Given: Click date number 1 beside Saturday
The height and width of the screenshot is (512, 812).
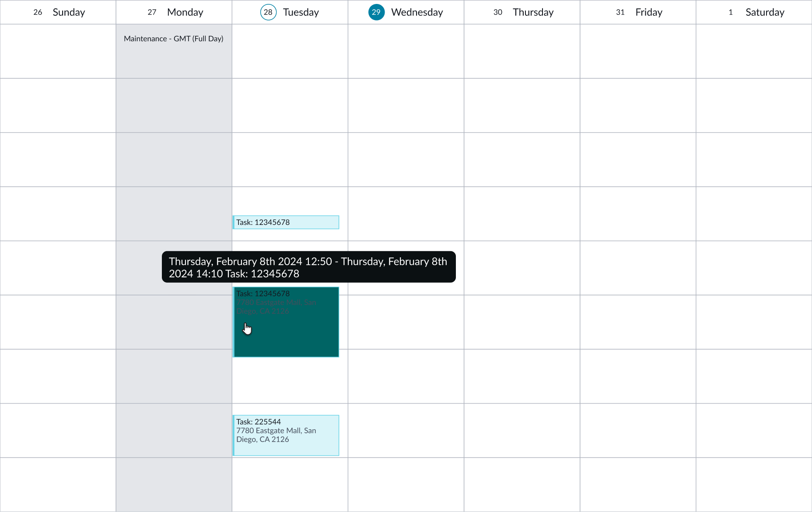Looking at the screenshot, I should click(x=730, y=12).
